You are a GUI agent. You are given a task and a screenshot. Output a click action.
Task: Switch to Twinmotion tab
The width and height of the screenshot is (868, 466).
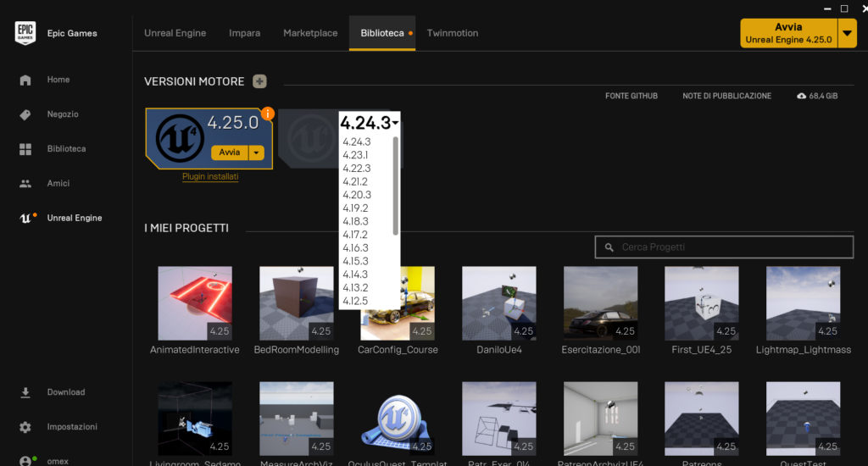(453, 33)
